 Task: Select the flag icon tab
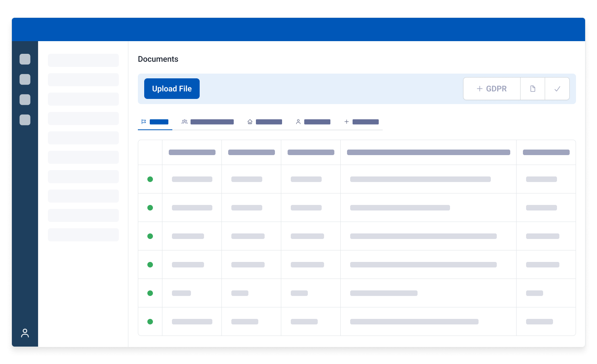pyautogui.click(x=155, y=122)
